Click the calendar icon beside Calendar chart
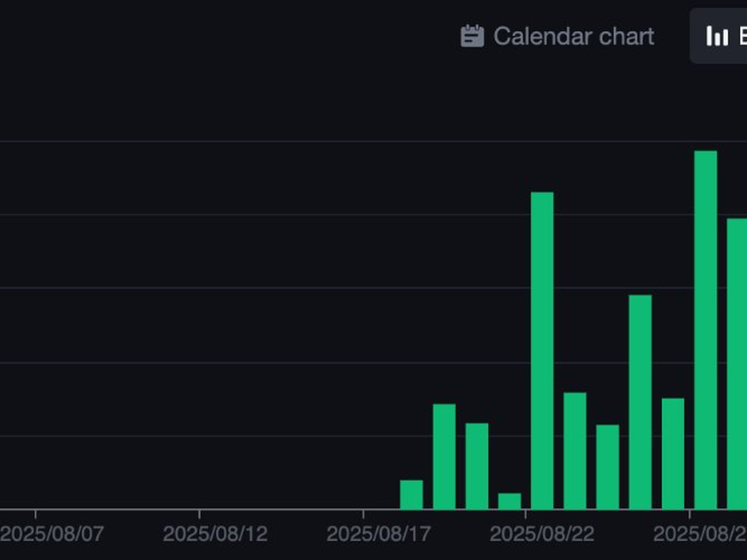This screenshot has height=560, width=747. [x=472, y=36]
